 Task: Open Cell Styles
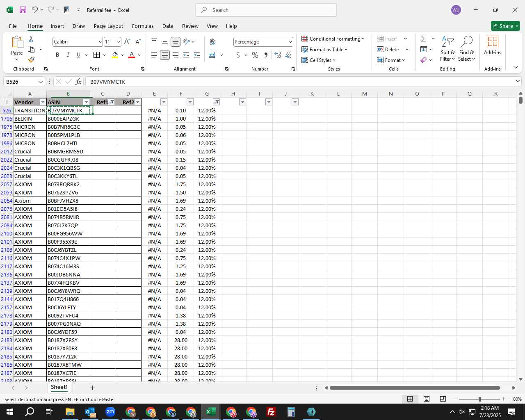click(319, 60)
